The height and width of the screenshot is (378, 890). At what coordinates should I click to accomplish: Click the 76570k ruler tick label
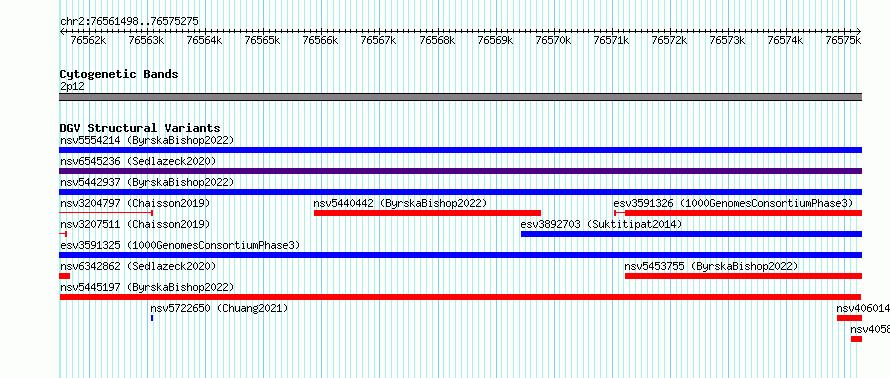coord(553,40)
